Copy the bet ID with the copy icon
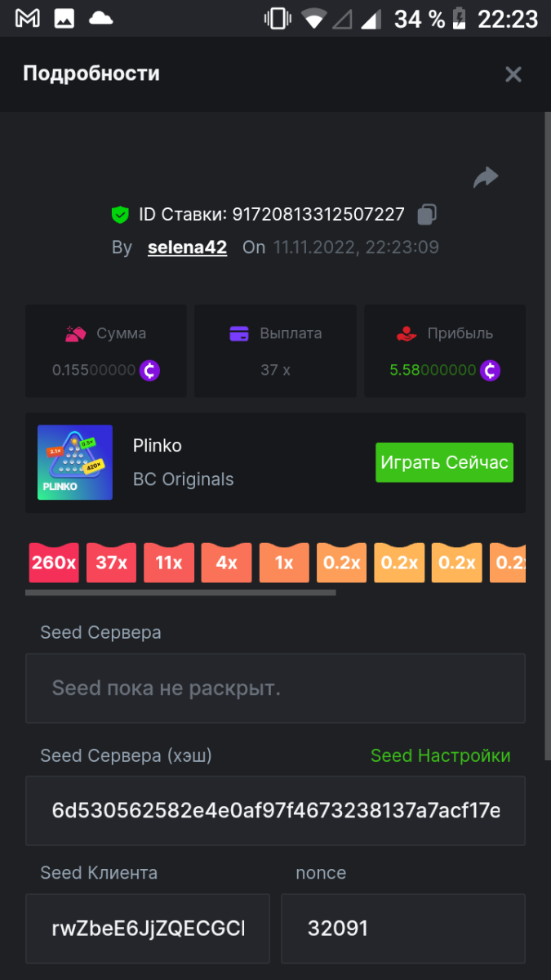 coord(427,215)
